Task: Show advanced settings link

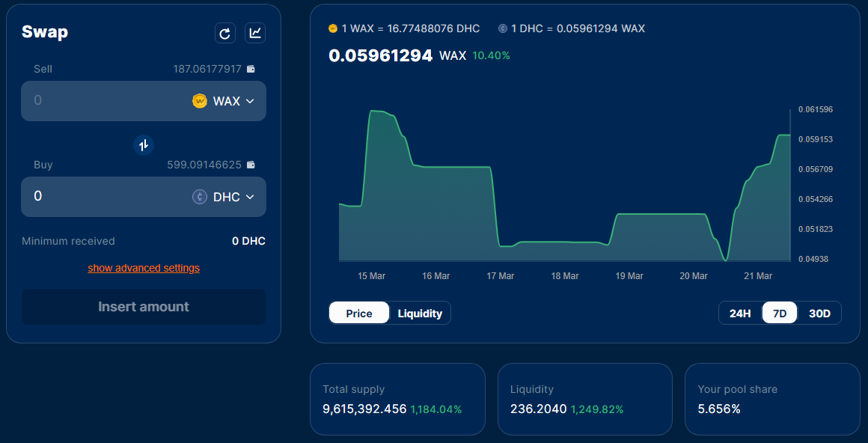Action: coord(144,268)
